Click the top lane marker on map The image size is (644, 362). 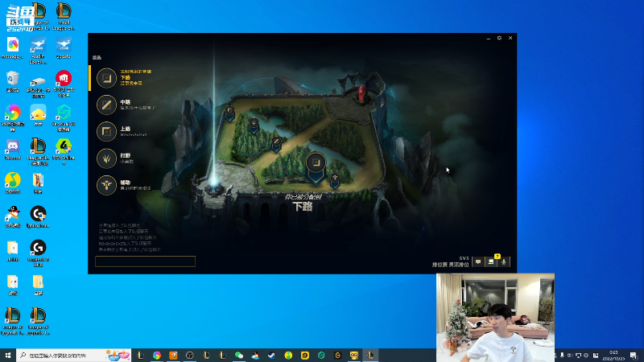[229, 113]
